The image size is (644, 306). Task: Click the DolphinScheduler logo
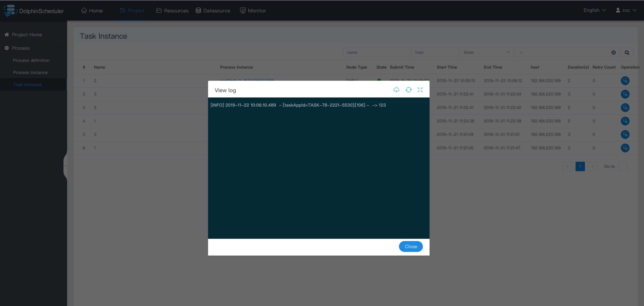(x=34, y=11)
